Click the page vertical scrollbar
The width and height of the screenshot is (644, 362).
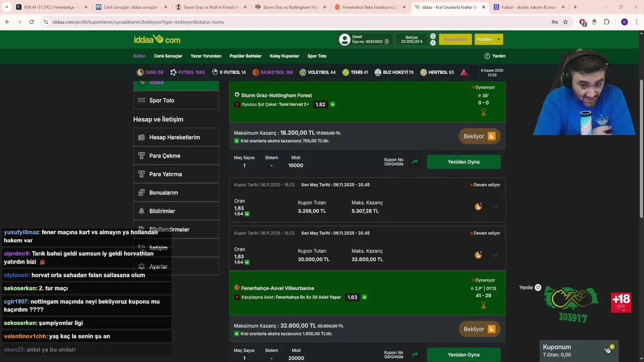pos(641,148)
